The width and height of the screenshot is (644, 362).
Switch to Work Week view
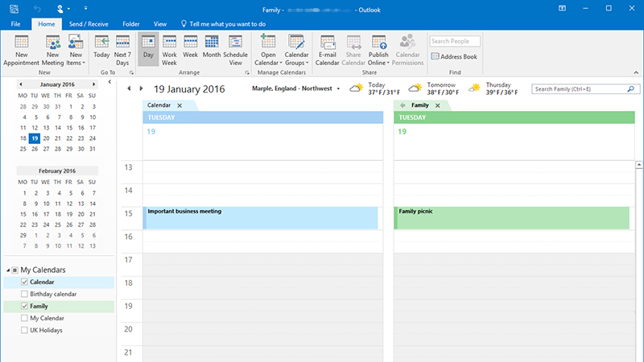(169, 50)
